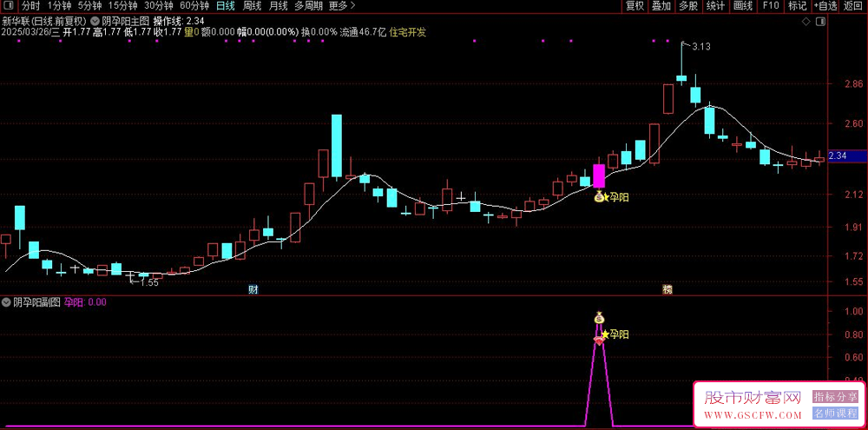Click the star 孕阳 label on main chart
Viewport: 868px width, 430px height.
pos(616,196)
